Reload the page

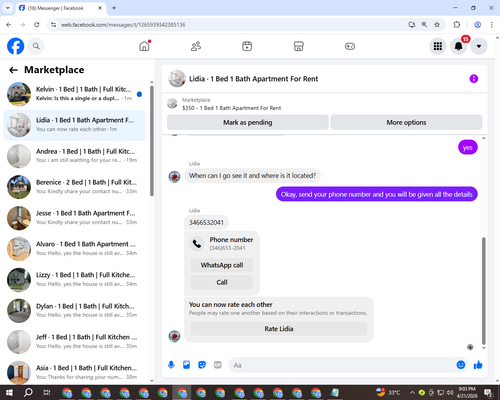pyautogui.click(x=37, y=25)
